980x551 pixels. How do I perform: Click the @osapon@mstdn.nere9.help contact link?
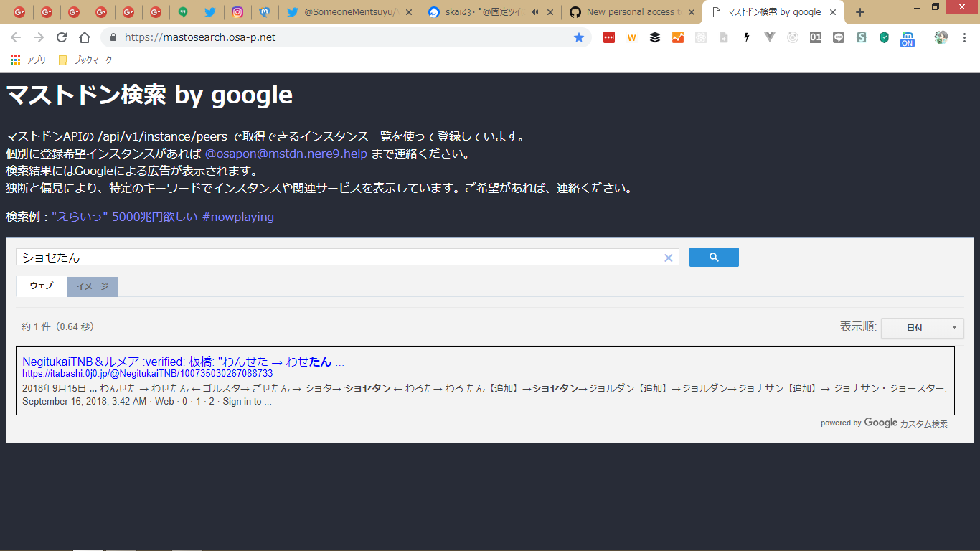(x=286, y=154)
